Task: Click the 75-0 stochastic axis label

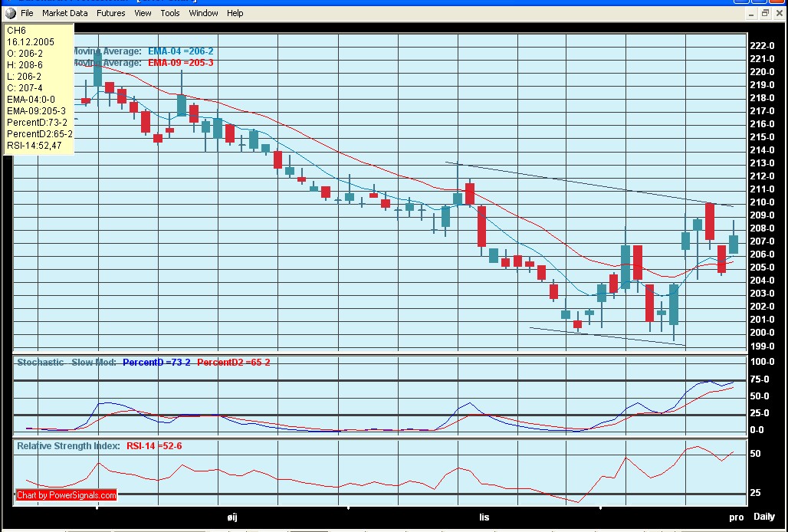Action: [x=760, y=379]
